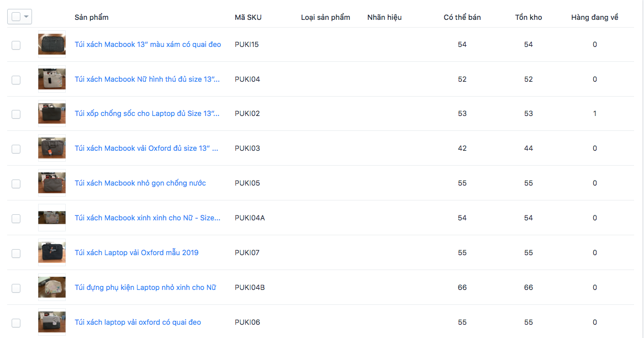Click incoming stock value 1 for PUKI02
This screenshot has width=644, height=338.
click(x=595, y=113)
